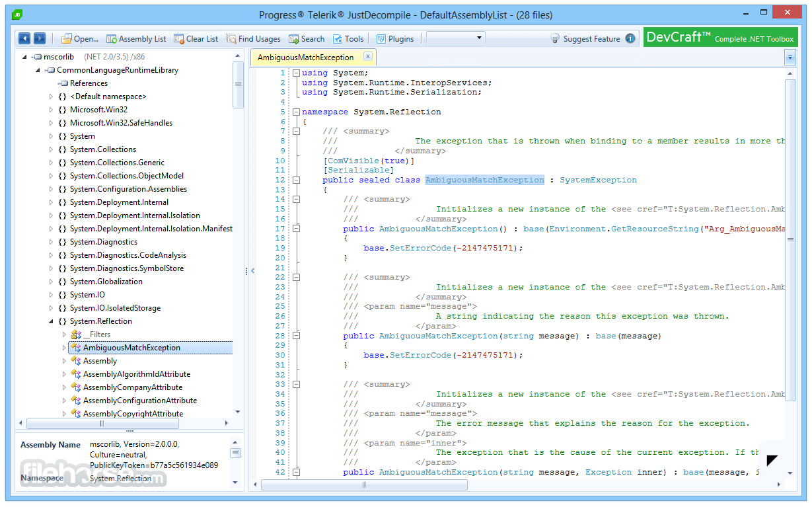The width and height of the screenshot is (812, 507).
Task: Expand the Assembly class node
Action: pos(65,361)
